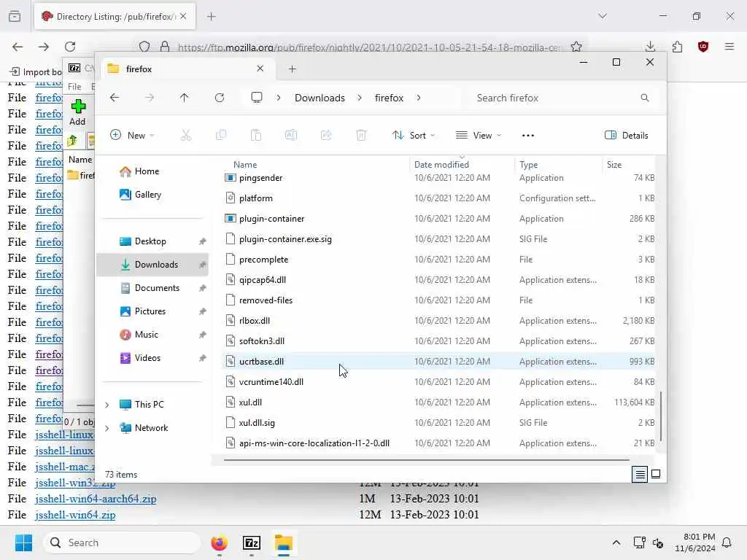Open the Firefox hamburger menu
The width and height of the screenshot is (747, 560).
click(729, 46)
